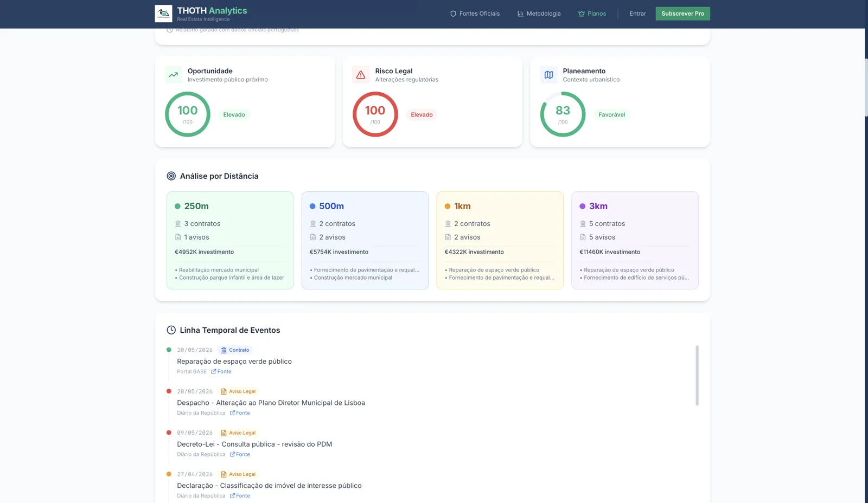Screen dimensions: 868x503
Task: Click the Favorável badge
Action: coord(612,115)
